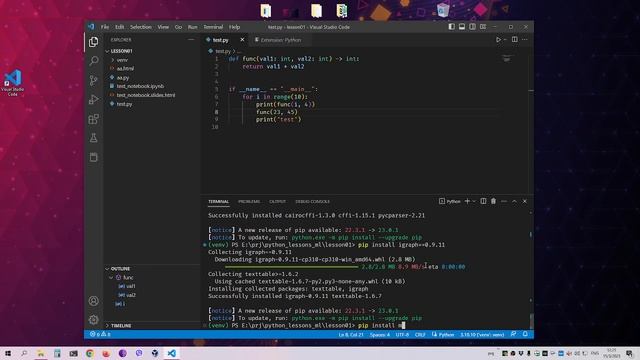
Task: Open the File menu
Action: tap(105, 27)
